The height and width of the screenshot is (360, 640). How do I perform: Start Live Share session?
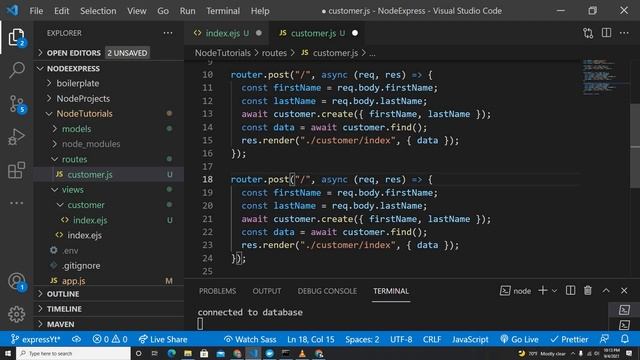point(163,339)
